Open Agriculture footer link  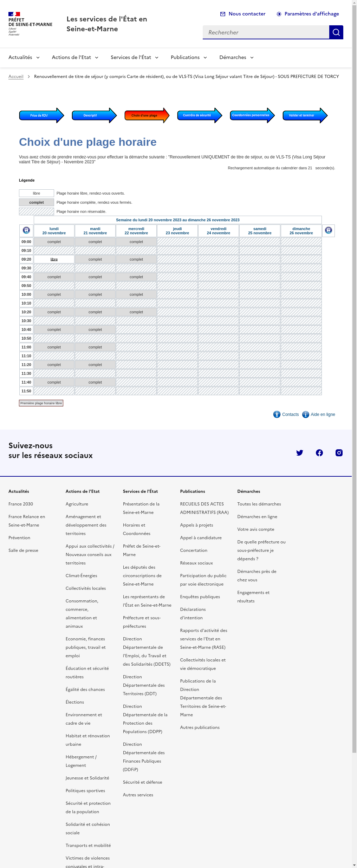77,504
